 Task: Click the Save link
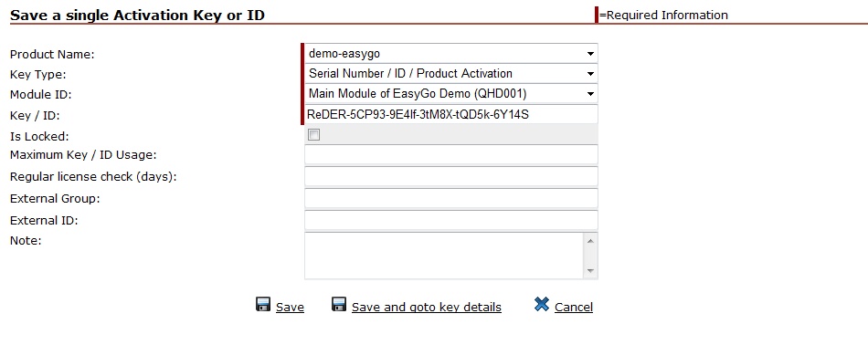[x=290, y=307]
